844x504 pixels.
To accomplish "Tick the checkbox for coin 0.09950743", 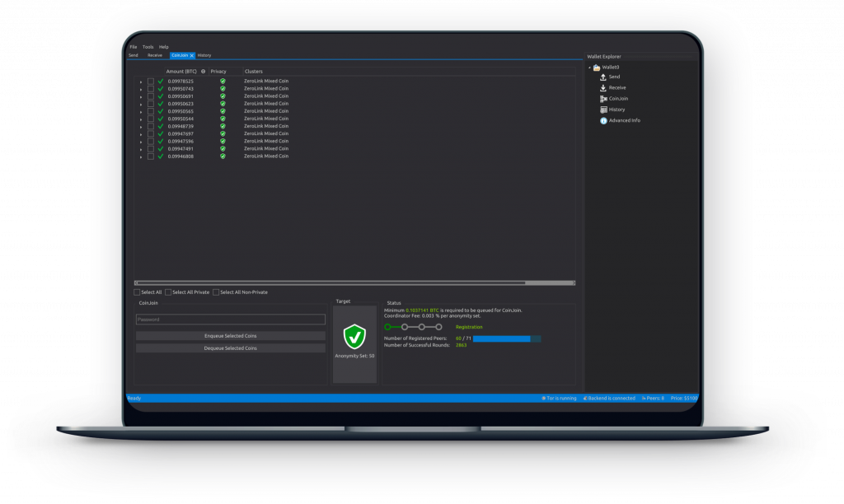I will (x=151, y=89).
